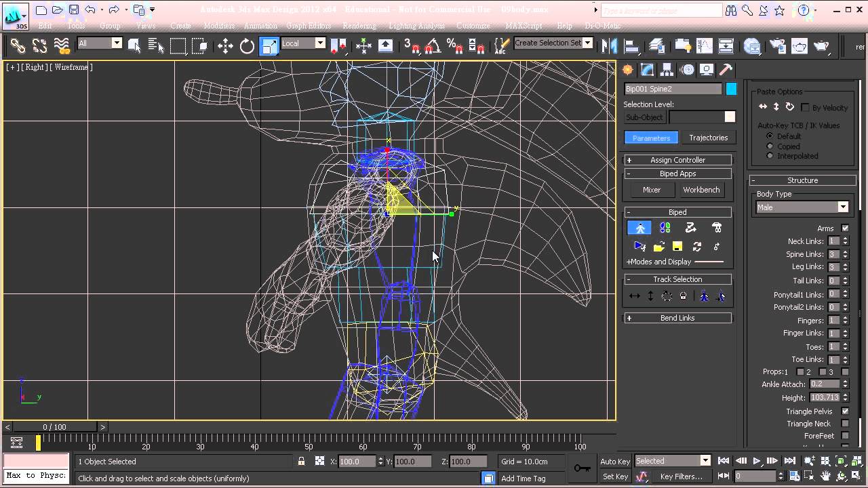Open the Mirror tool
This screenshot has width=868, height=488.
point(610,46)
